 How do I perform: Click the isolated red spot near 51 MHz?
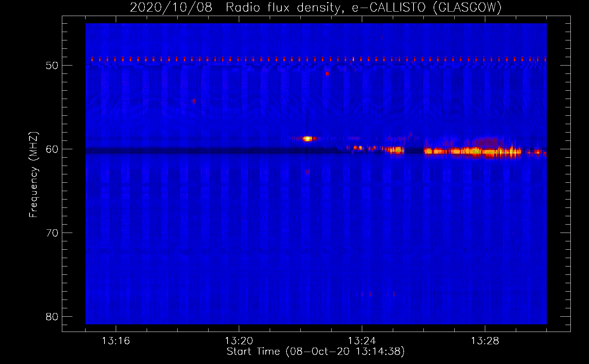[327, 74]
